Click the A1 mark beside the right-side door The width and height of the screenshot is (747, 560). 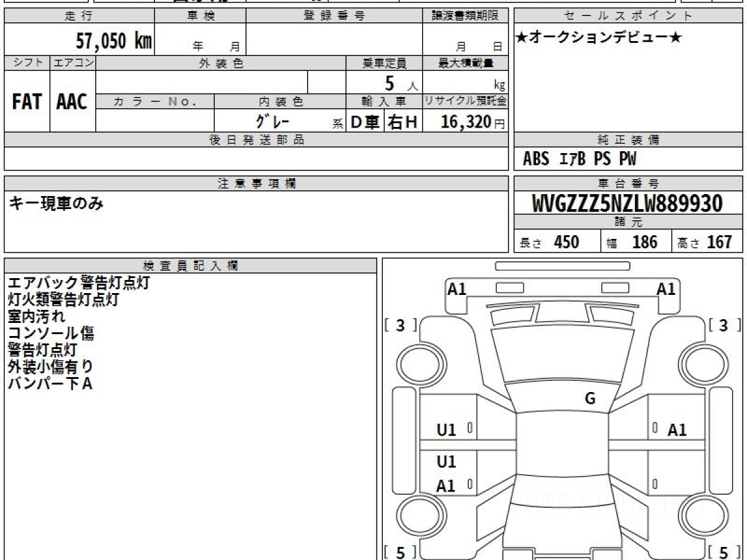click(x=677, y=429)
